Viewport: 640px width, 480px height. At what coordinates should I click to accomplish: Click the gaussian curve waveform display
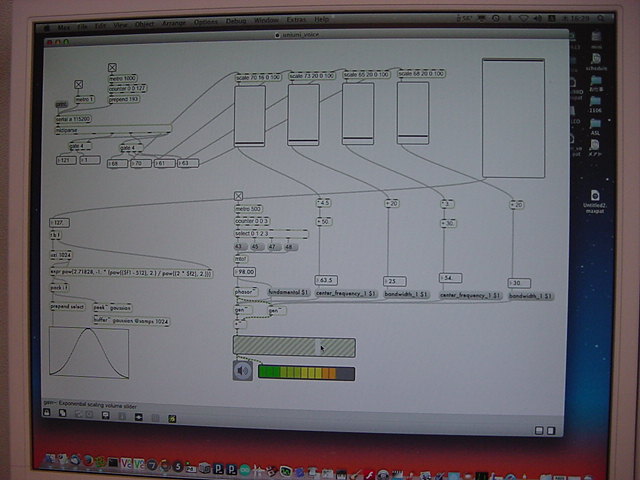point(89,351)
